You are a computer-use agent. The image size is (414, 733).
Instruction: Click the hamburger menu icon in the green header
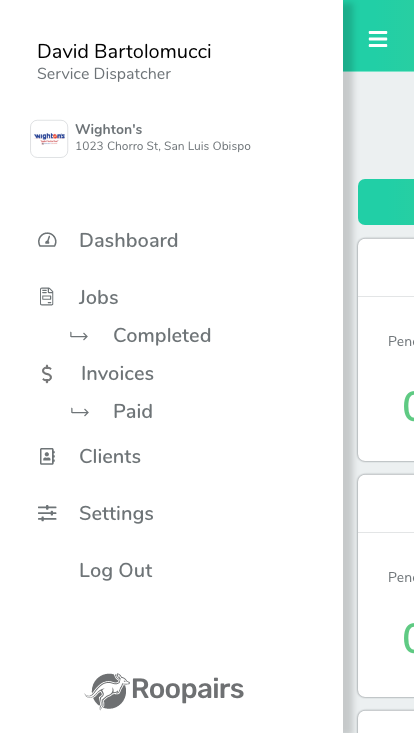pos(378,39)
